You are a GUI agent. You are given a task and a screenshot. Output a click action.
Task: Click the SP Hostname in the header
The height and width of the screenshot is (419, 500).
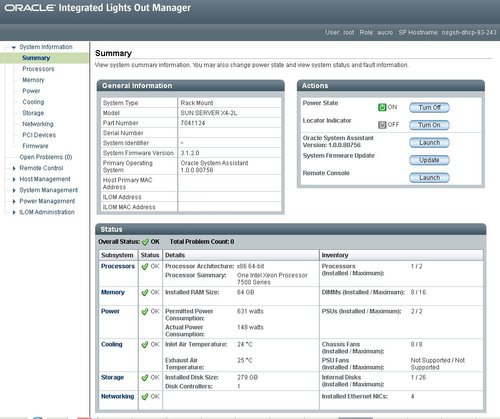point(447,33)
